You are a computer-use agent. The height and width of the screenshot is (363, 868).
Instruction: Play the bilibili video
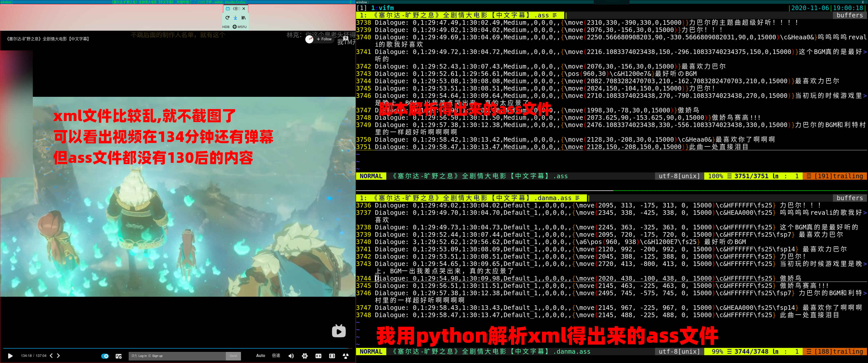[10, 356]
